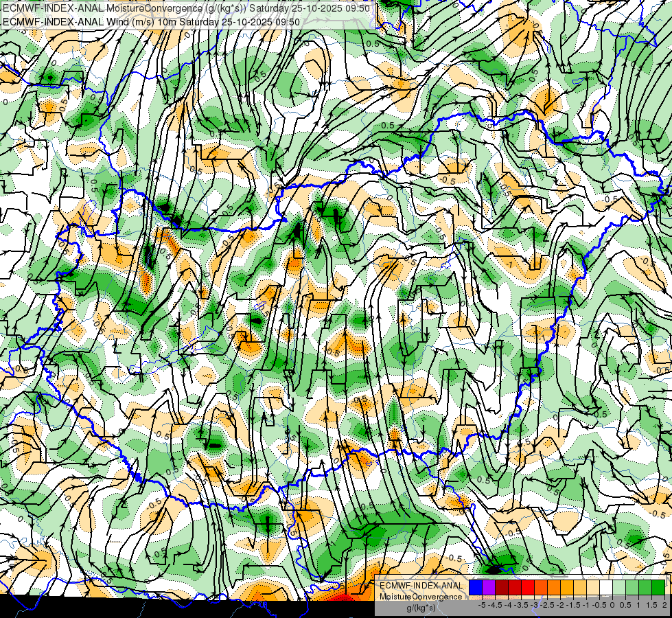Click the pale peach swatch left of -0.5
The height and width of the screenshot is (618, 672).
pos(593,587)
